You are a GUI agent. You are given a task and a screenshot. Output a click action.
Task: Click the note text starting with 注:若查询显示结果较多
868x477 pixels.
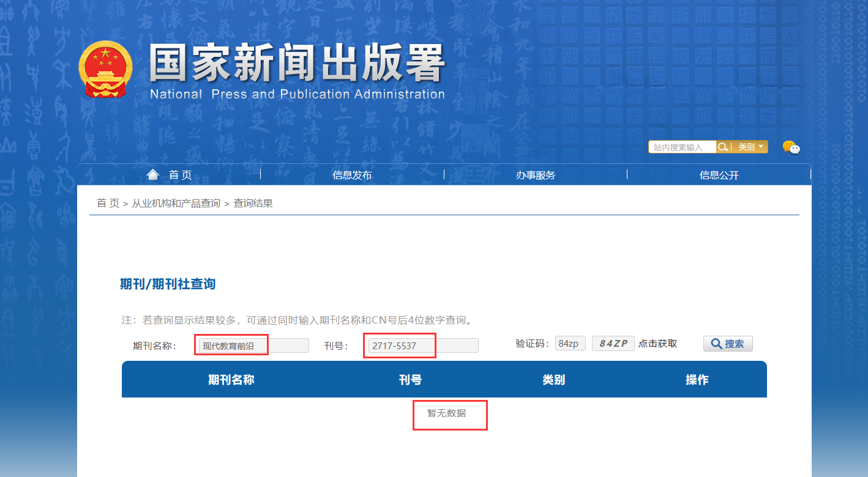tap(297, 320)
